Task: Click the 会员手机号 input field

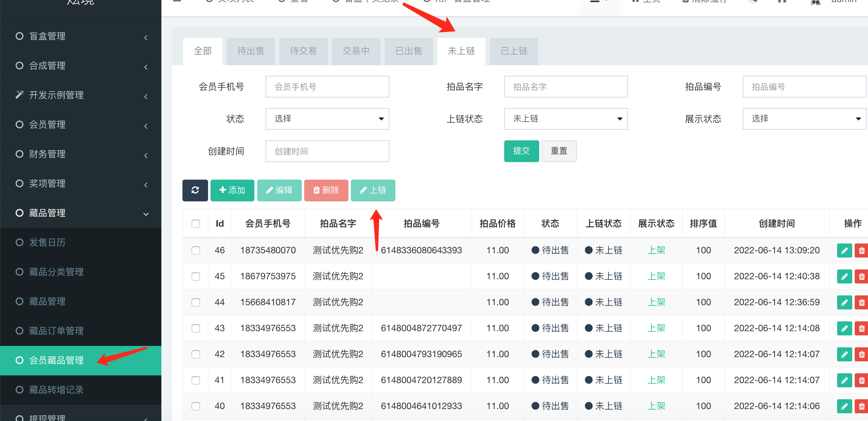Action: 327,87
